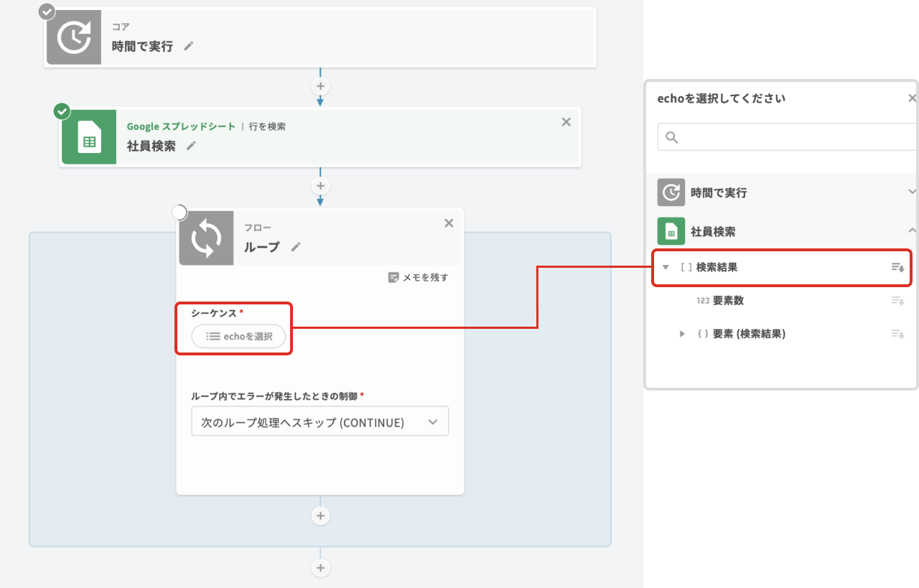Image resolution: width=919 pixels, height=588 pixels.
Task: Click the clock icon of 時間で実行 step
Action: pos(74,38)
